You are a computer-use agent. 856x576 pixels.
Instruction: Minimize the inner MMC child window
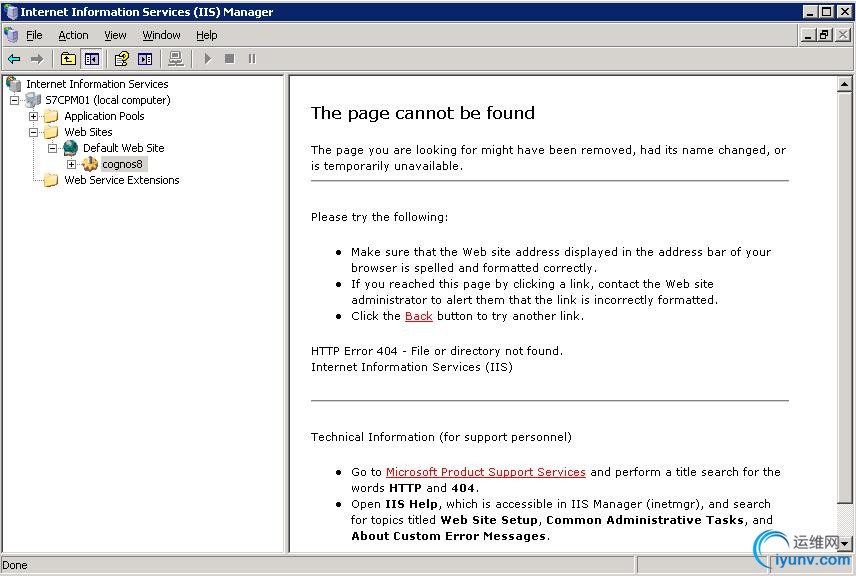pos(809,35)
